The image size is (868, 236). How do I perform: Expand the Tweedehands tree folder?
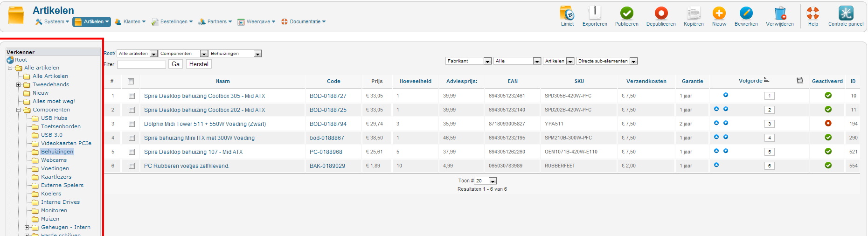tap(19, 85)
